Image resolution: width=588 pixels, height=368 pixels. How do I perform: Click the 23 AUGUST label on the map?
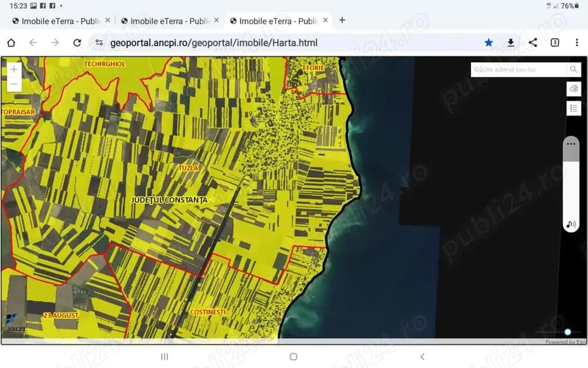(61, 316)
